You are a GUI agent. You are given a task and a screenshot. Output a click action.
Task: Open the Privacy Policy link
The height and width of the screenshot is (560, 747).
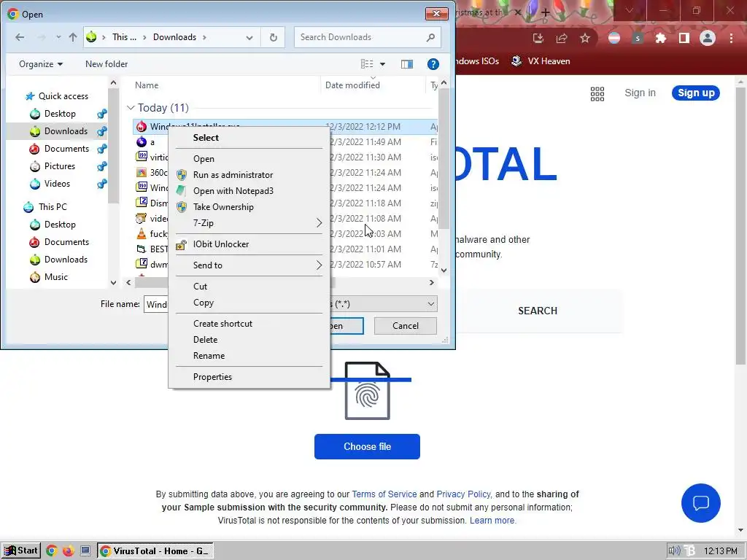point(463,494)
